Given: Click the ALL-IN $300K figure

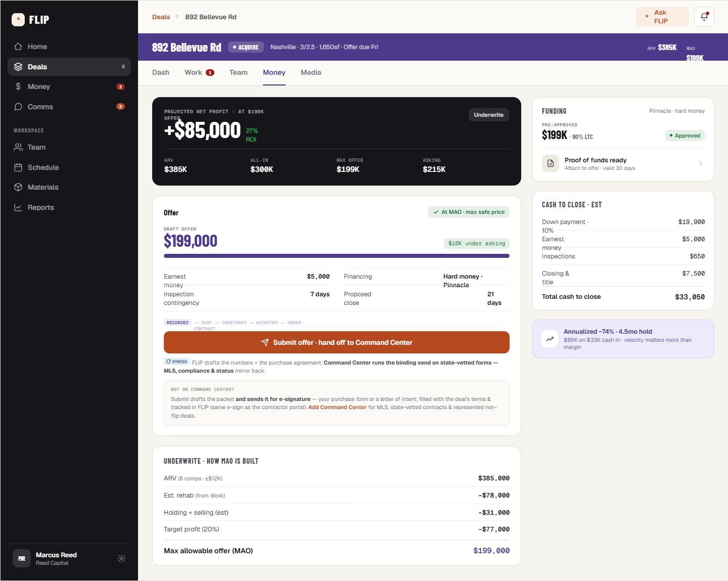Looking at the screenshot, I should (x=262, y=169).
